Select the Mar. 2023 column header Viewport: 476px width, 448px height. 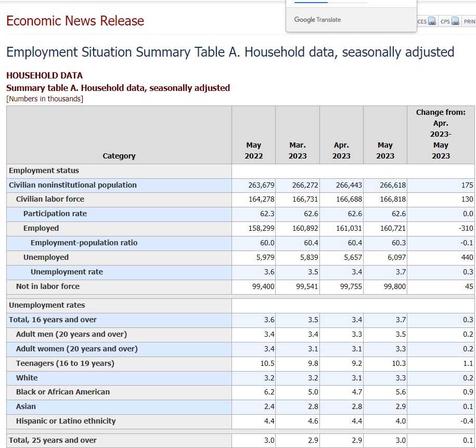298,150
